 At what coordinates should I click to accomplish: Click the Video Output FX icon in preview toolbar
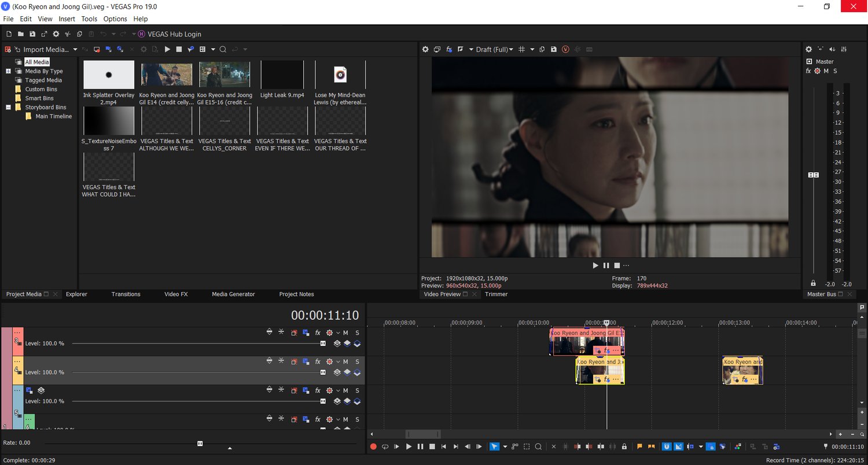pos(449,49)
